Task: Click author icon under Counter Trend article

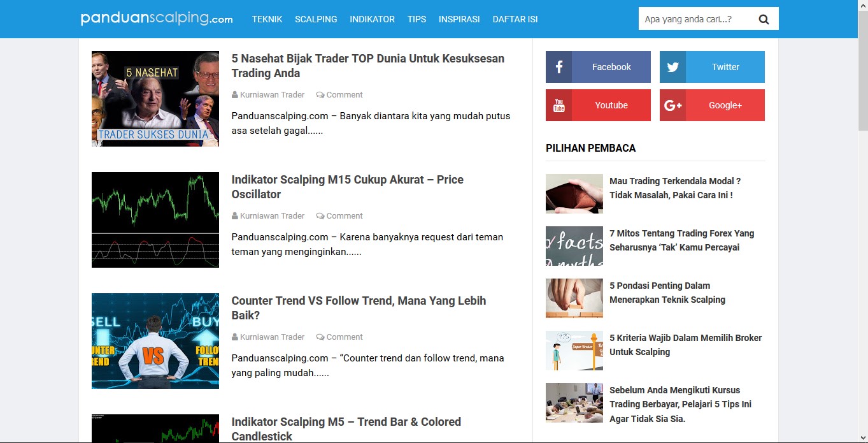Action: click(235, 337)
